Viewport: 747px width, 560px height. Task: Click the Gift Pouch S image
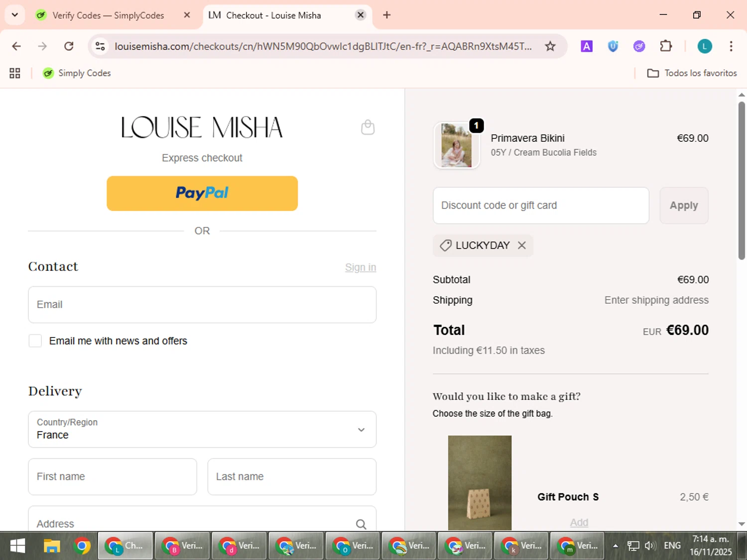pyautogui.click(x=480, y=483)
